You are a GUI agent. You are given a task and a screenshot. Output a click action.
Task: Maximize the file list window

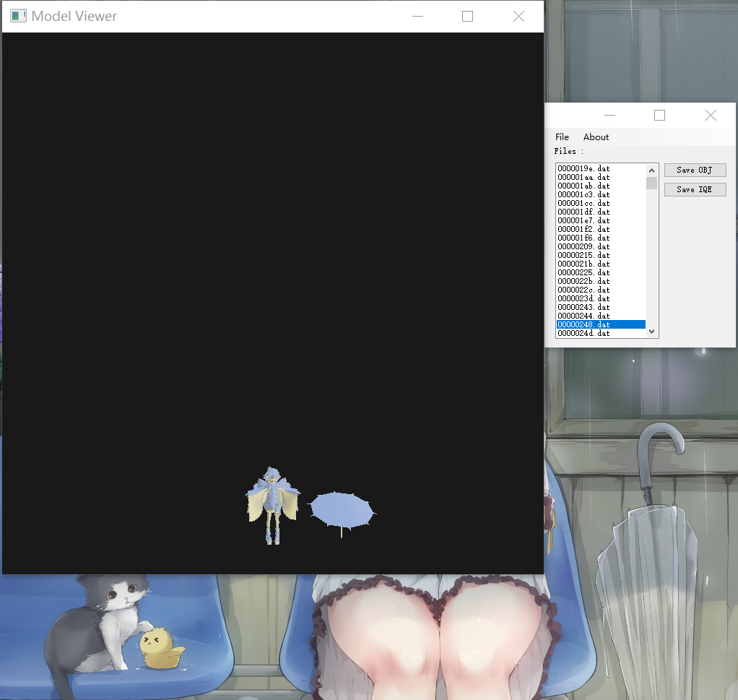(x=660, y=116)
